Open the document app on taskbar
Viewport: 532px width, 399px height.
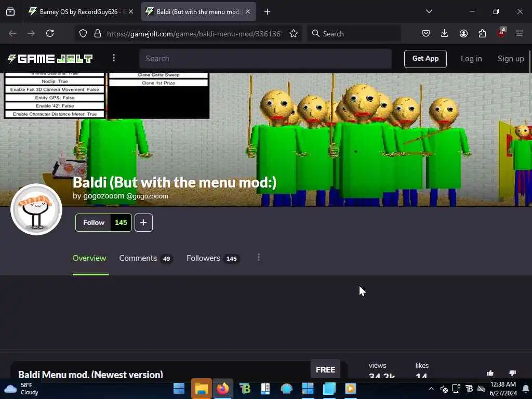pos(265,389)
